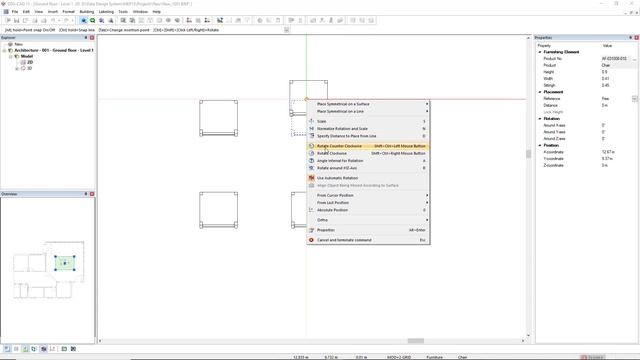This screenshot has width=640, height=360.
Task: Expand the 3D tree node
Action: coord(17,68)
